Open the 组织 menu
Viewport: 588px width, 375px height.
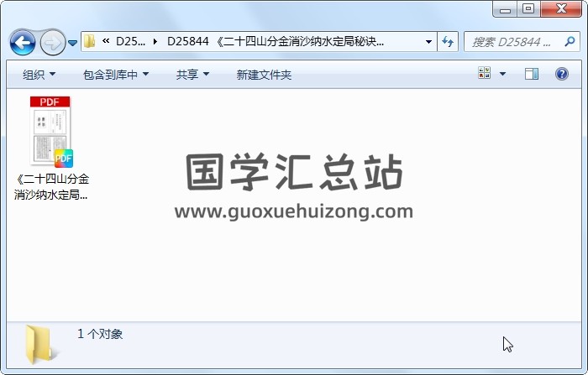[x=39, y=75]
